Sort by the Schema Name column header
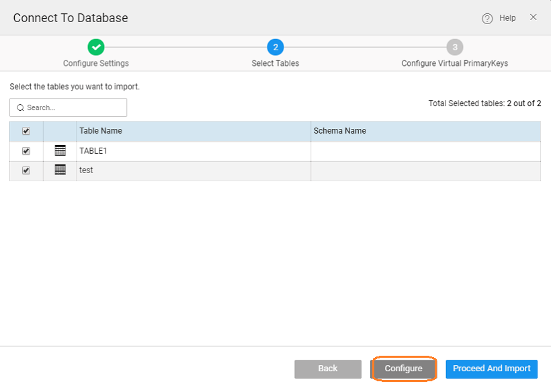The image size is (551, 392). point(340,131)
